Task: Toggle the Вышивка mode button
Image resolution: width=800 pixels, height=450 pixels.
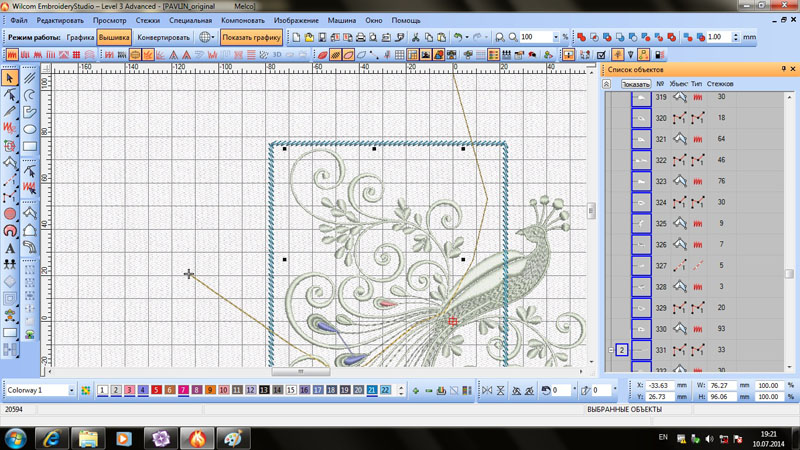Action: click(x=114, y=37)
